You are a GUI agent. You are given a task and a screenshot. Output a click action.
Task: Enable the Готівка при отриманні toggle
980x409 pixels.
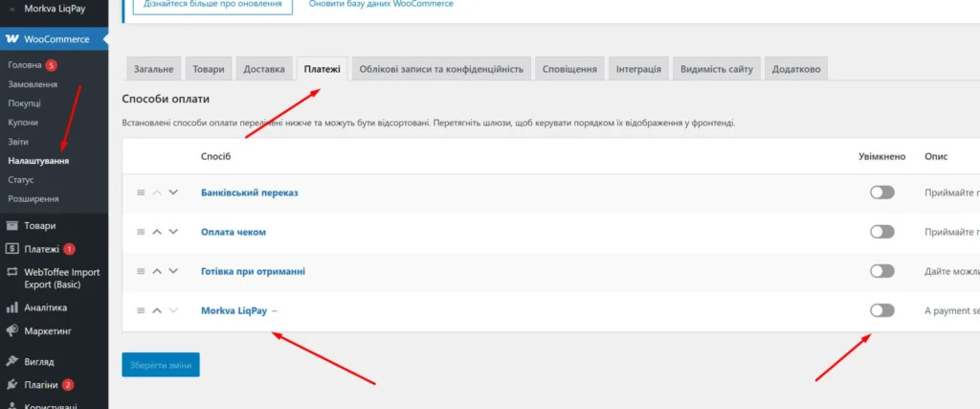(881, 271)
